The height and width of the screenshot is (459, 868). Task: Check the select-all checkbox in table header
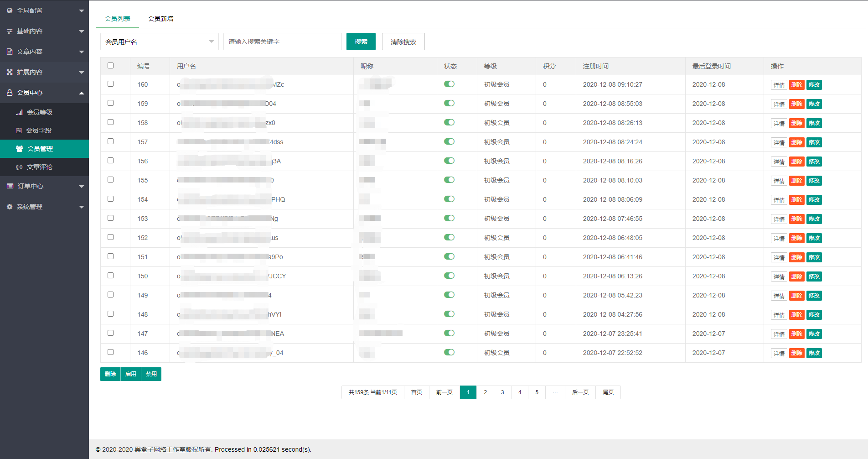pos(110,65)
